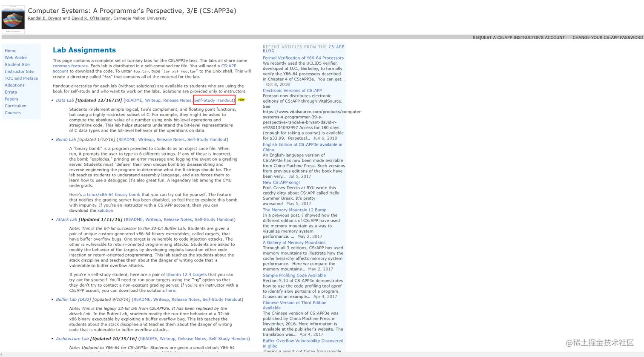Open the Bomb Lab README

coord(127,139)
